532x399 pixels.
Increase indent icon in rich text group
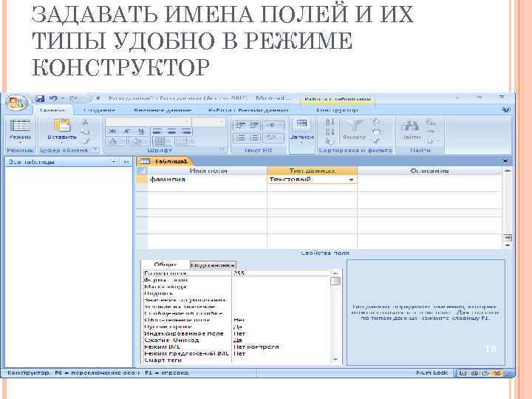click(254, 126)
